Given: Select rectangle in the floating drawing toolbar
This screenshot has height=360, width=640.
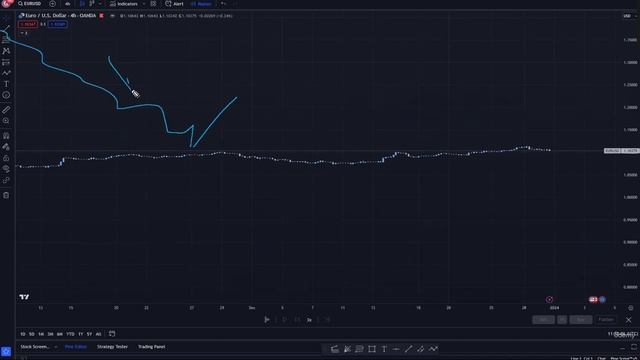Looking at the screenshot, I should (372, 349).
